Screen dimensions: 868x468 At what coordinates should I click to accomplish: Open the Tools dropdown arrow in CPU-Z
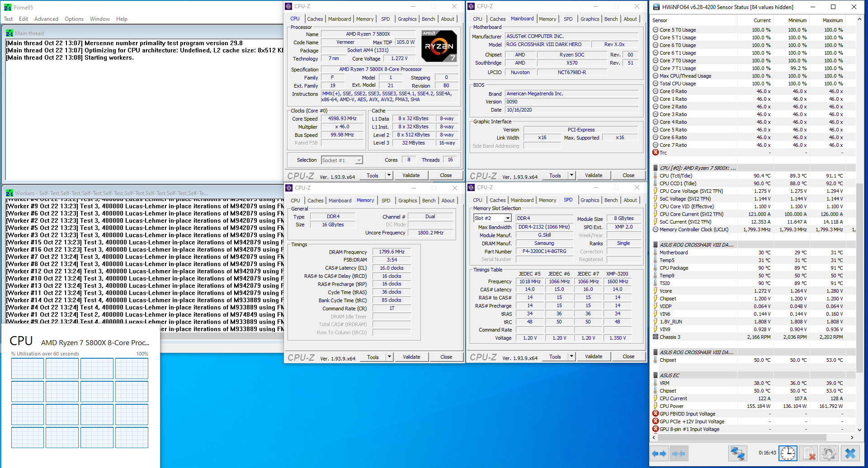pos(389,175)
